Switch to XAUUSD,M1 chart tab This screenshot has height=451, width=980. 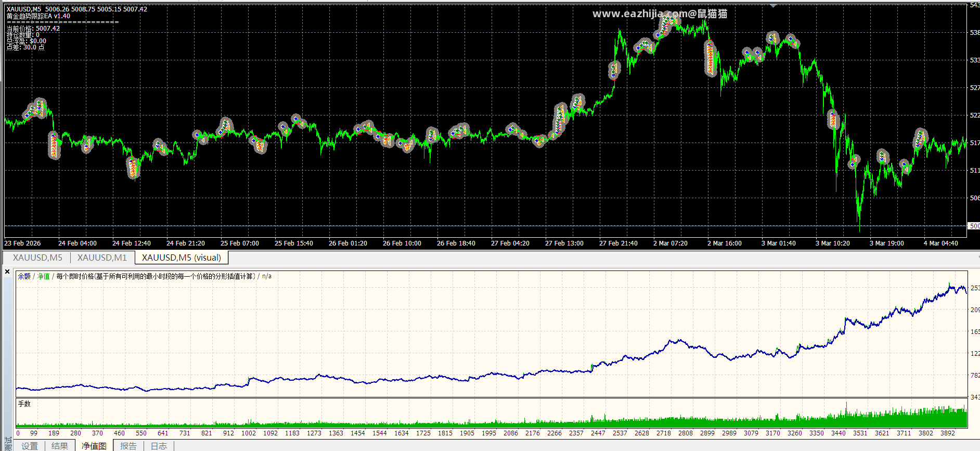(102, 257)
